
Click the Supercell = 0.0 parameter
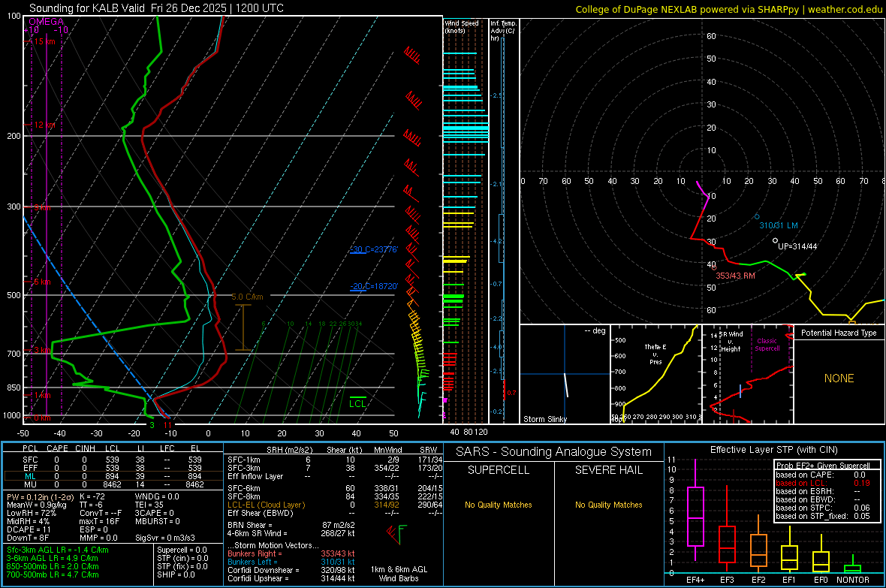click(x=182, y=550)
